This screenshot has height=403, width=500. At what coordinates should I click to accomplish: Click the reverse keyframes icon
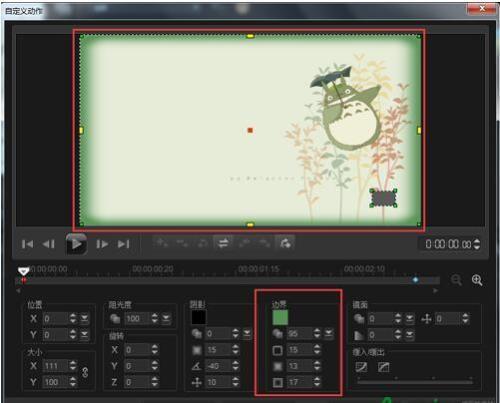click(x=223, y=243)
